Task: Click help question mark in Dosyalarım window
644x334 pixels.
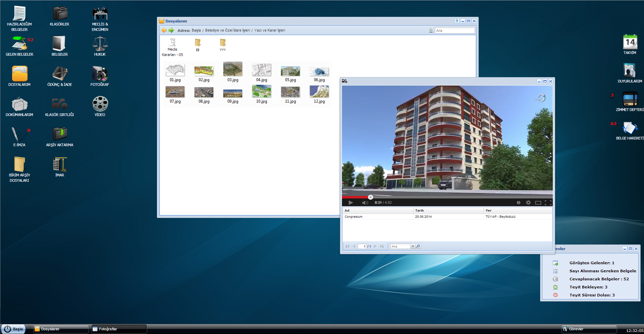Action: tap(457, 21)
